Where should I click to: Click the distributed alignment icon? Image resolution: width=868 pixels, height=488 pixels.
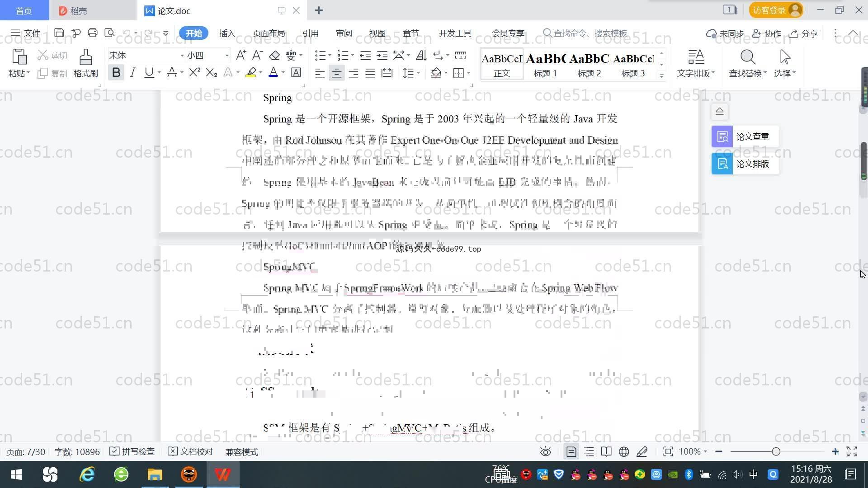[387, 73]
